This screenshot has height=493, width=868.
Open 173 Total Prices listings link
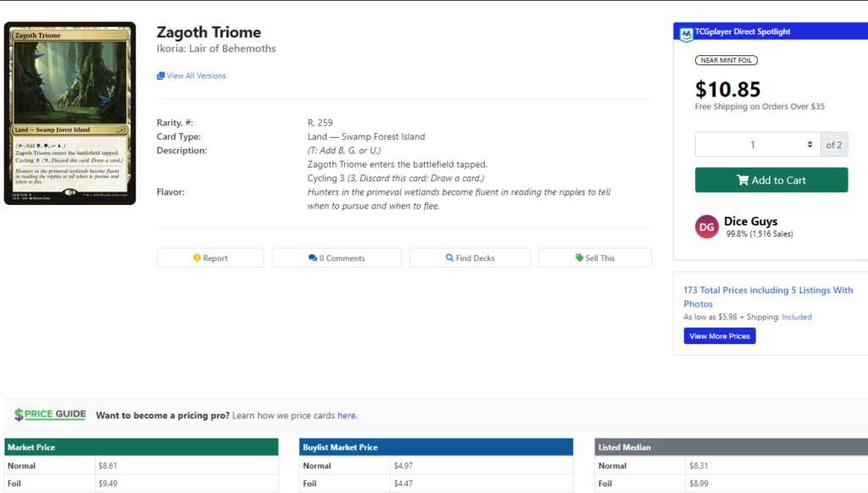tap(768, 297)
